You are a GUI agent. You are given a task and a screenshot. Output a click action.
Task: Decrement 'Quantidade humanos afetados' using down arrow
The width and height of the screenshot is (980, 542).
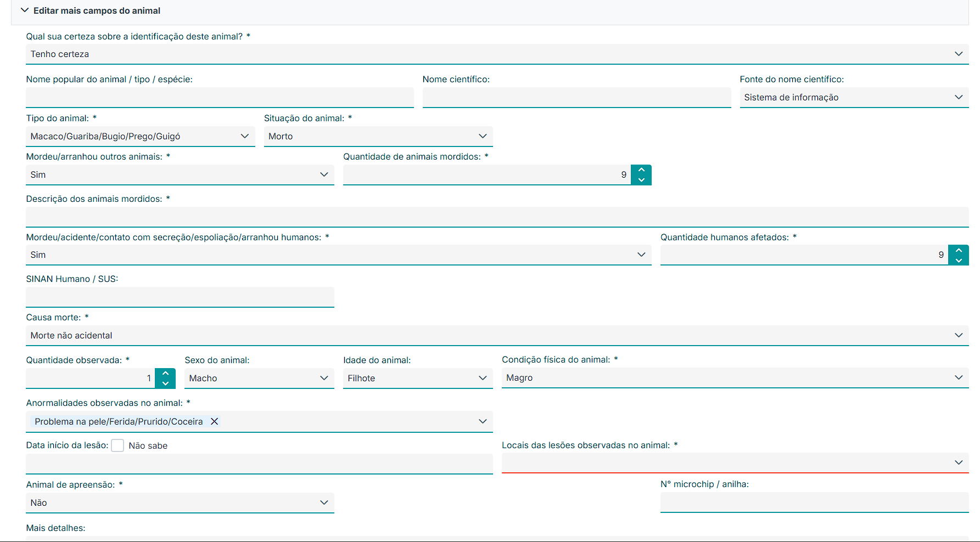959,260
